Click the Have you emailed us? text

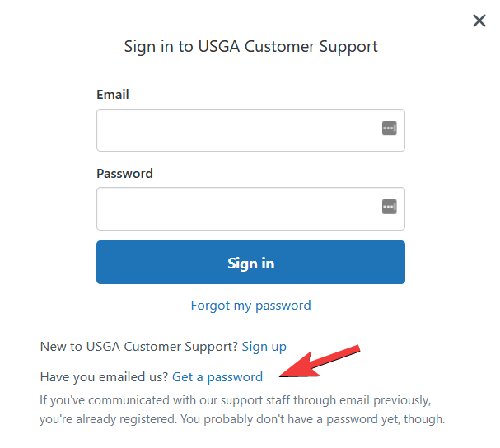pos(104,377)
